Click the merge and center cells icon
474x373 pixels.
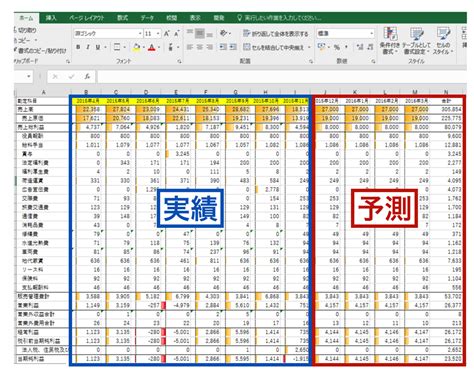coord(247,47)
